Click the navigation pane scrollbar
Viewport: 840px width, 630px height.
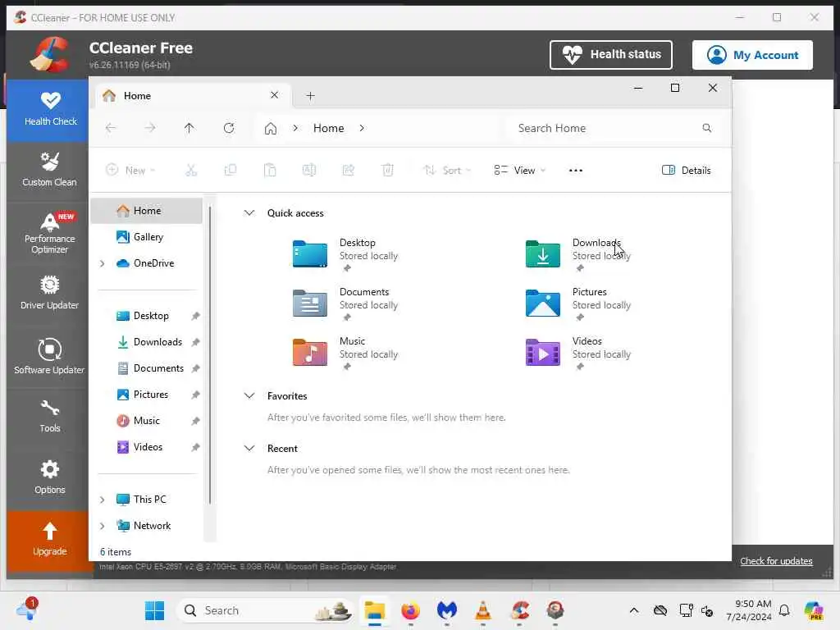pyautogui.click(x=210, y=354)
